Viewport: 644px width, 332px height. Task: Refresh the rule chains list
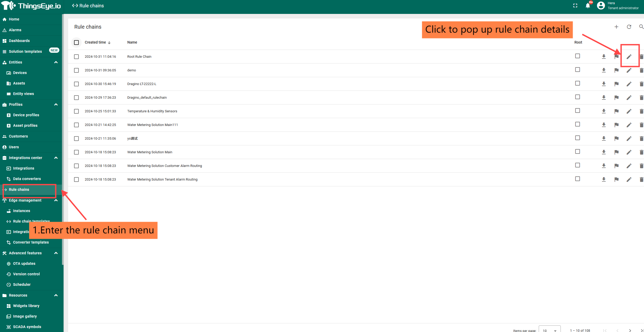pos(629,27)
